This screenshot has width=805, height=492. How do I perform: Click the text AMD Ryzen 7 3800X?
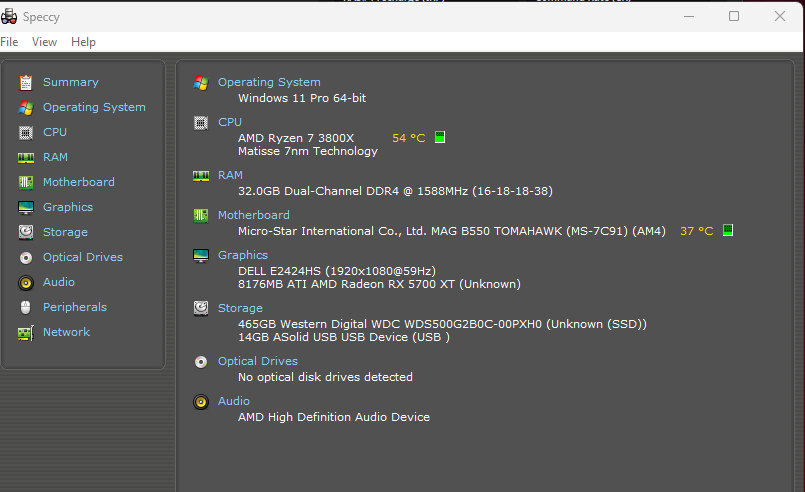coord(296,138)
